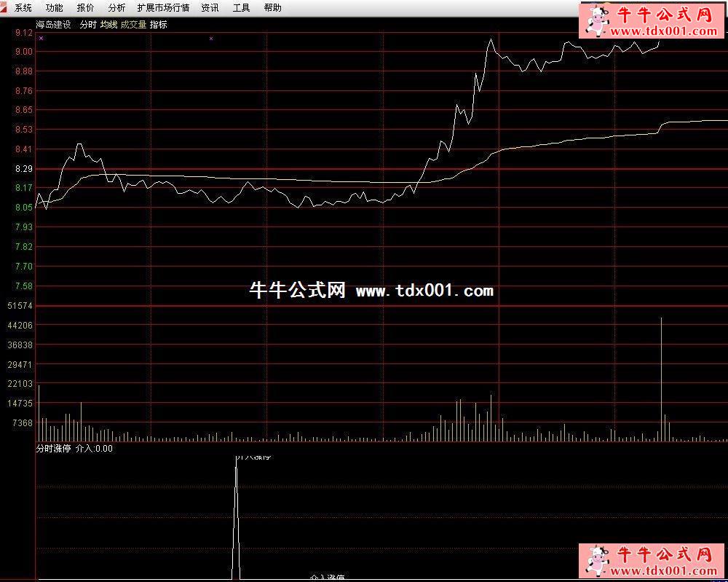Click the 51574 volume axis label
The image size is (728, 582).
(20, 306)
